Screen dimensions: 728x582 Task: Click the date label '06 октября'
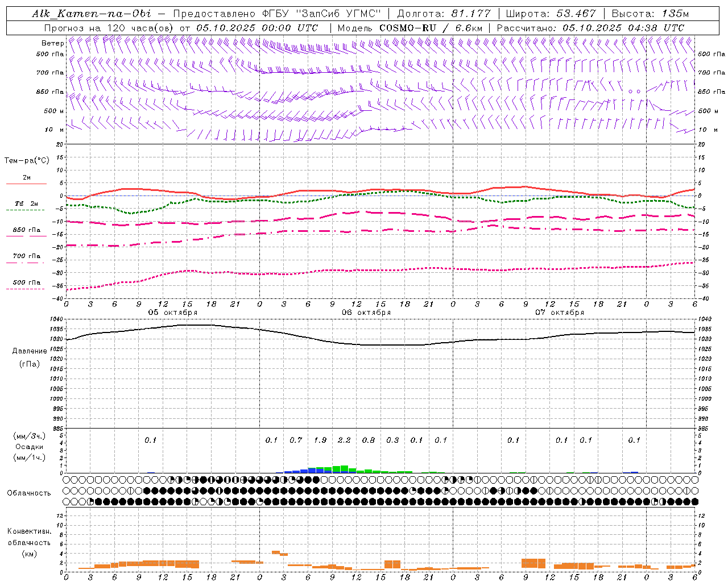366,313
